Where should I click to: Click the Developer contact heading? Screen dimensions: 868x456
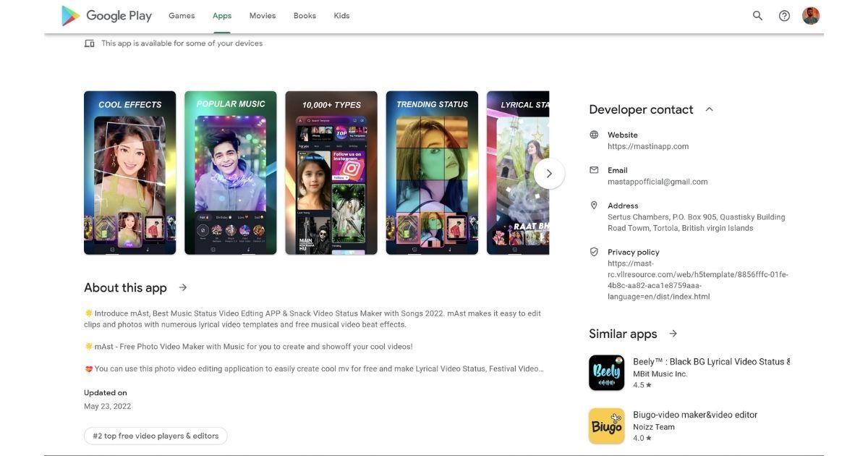click(x=641, y=109)
